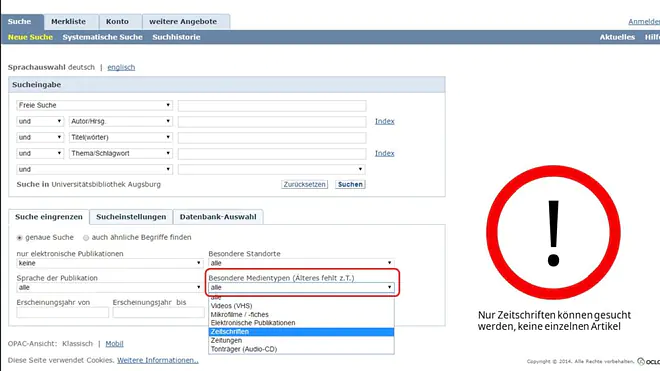The width and height of the screenshot is (660, 371).
Task: Open 'Weitere Informationen...' cookies link
Action: tap(158, 360)
